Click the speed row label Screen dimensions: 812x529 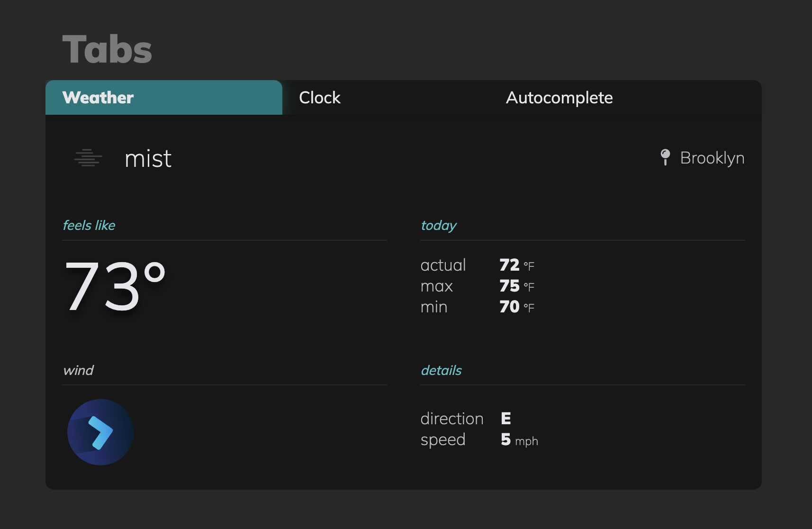tap(443, 440)
